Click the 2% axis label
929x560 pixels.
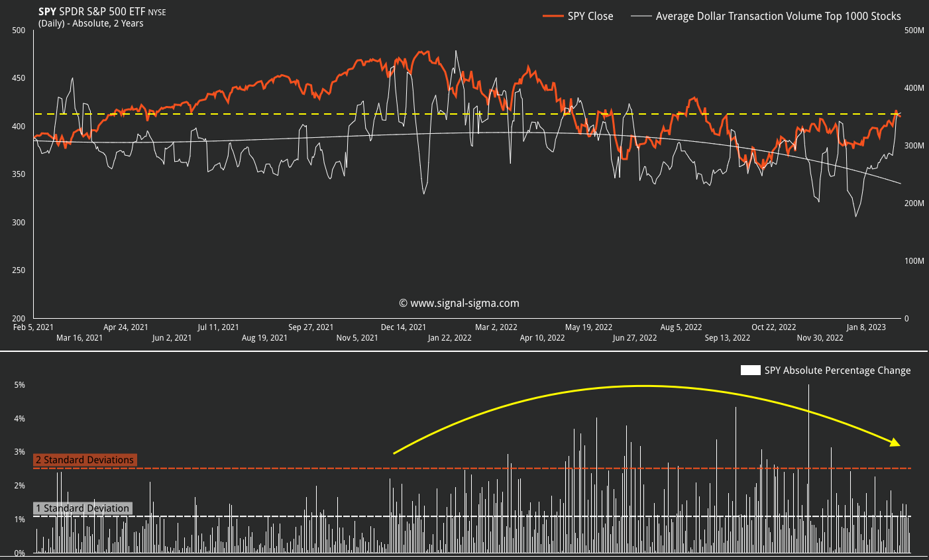[19, 486]
